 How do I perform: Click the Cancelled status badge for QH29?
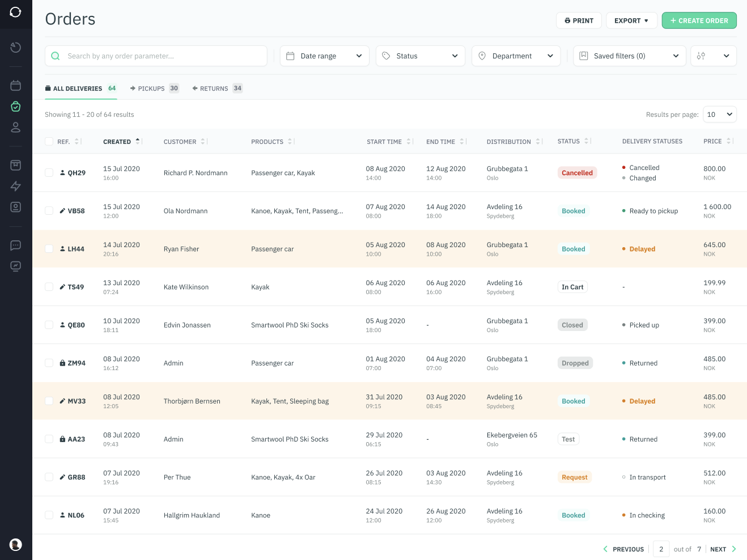pyautogui.click(x=577, y=173)
